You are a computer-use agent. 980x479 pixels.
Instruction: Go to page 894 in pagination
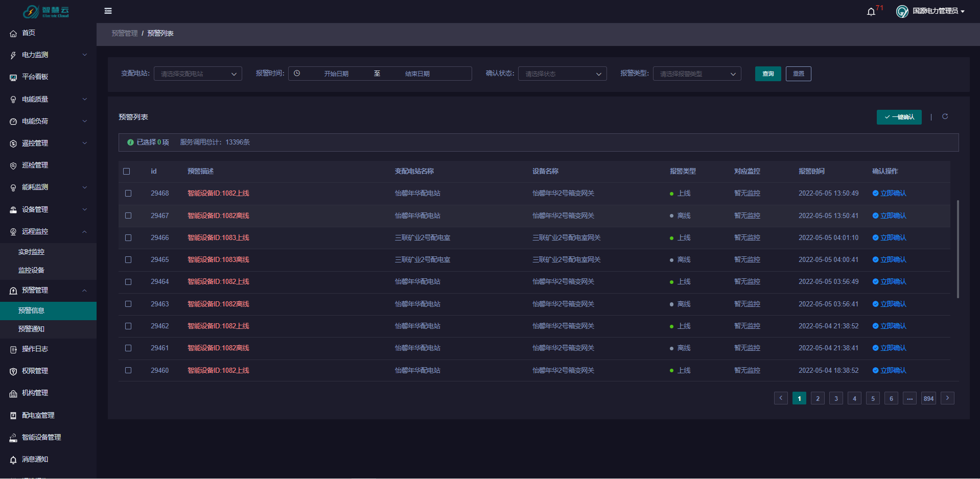pos(928,398)
